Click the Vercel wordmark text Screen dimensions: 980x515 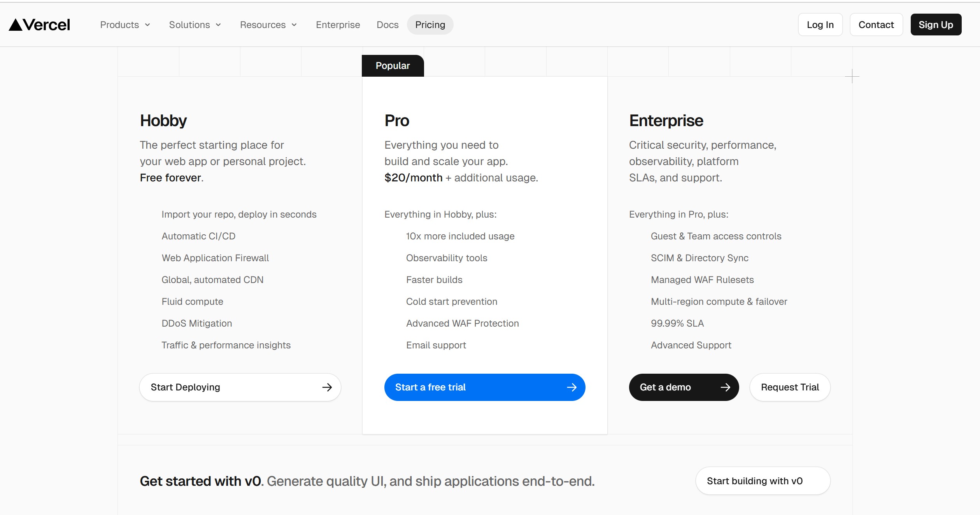coord(47,25)
